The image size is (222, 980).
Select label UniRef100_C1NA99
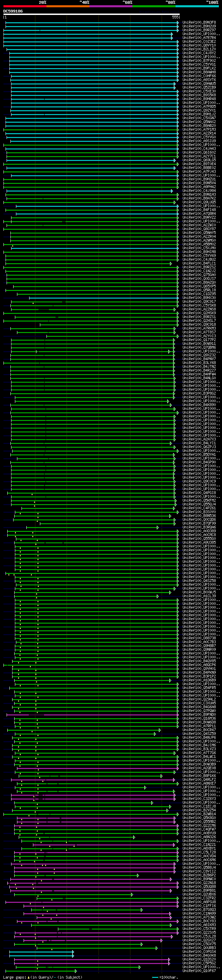click(x=199, y=913)
